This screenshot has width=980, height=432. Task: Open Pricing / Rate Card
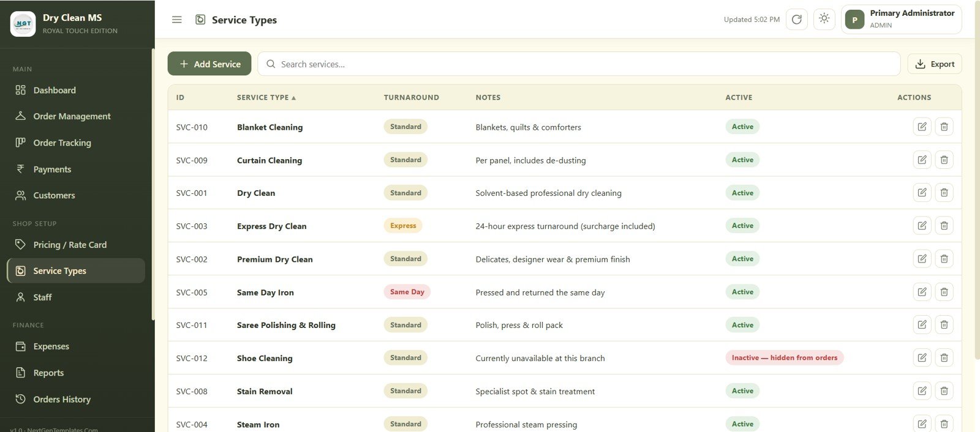76,245
